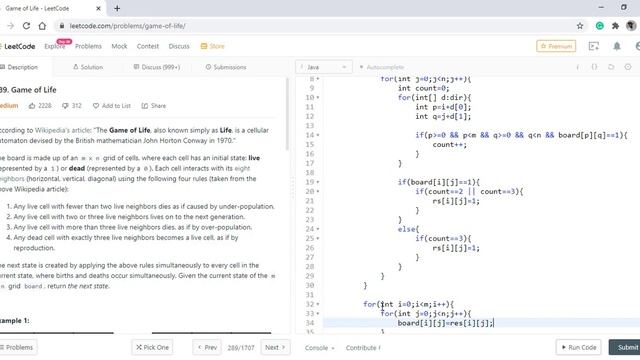Collapse code fold at line 19

pyautogui.click(x=318, y=182)
